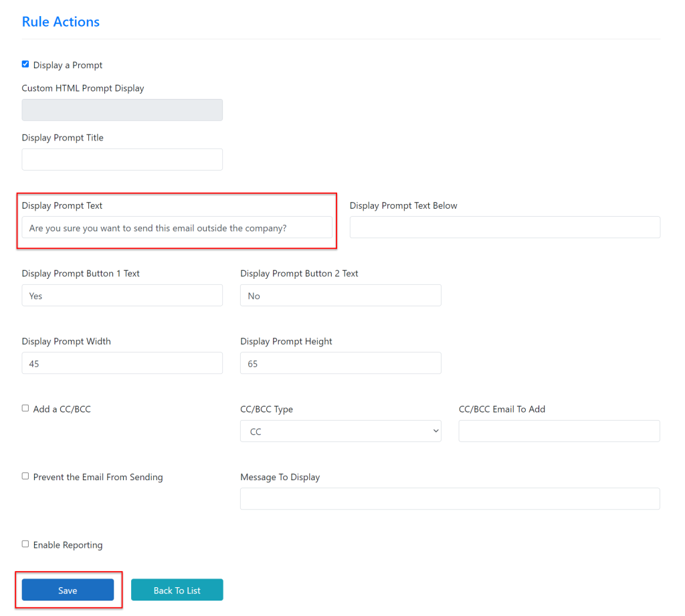Click the Rule Actions heading
685x616 pixels.
click(x=60, y=21)
